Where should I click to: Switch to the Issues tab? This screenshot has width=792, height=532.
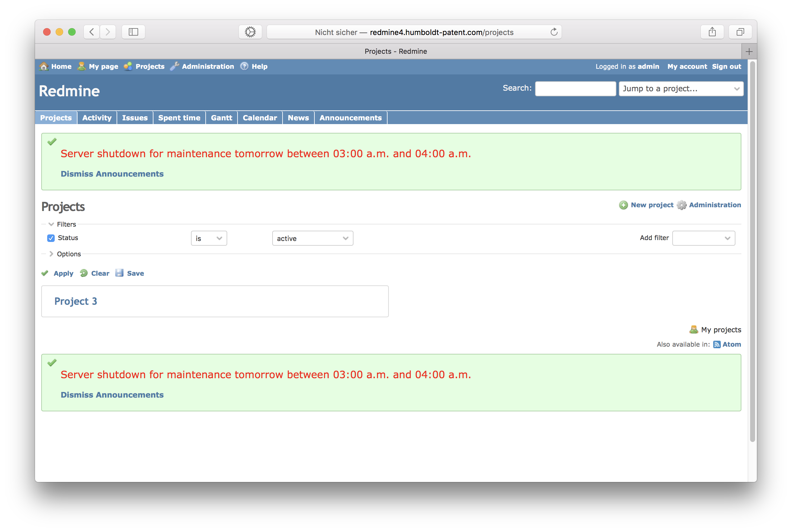135,118
